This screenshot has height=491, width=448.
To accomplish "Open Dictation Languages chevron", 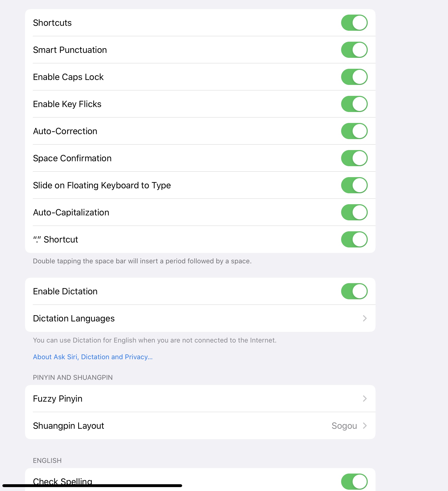I will [x=365, y=318].
